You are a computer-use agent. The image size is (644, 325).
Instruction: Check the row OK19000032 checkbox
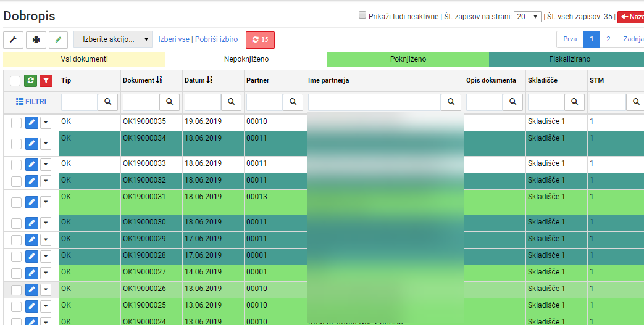tap(16, 181)
